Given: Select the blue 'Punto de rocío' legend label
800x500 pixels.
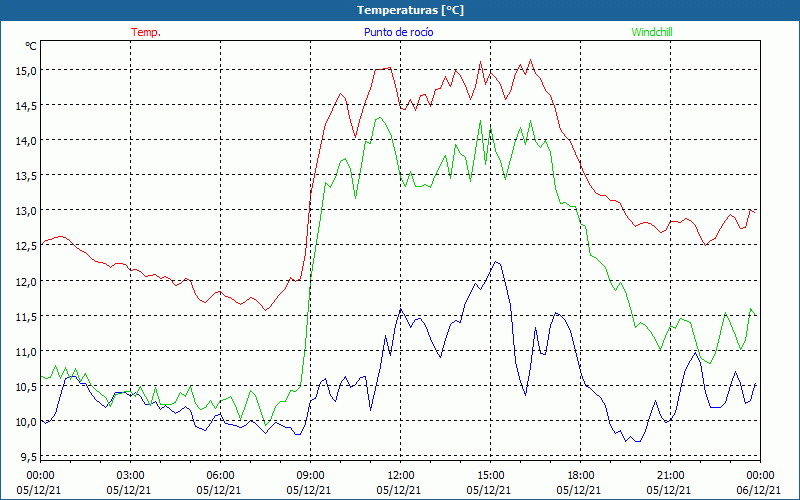Looking at the screenshot, I should pyautogui.click(x=398, y=32).
